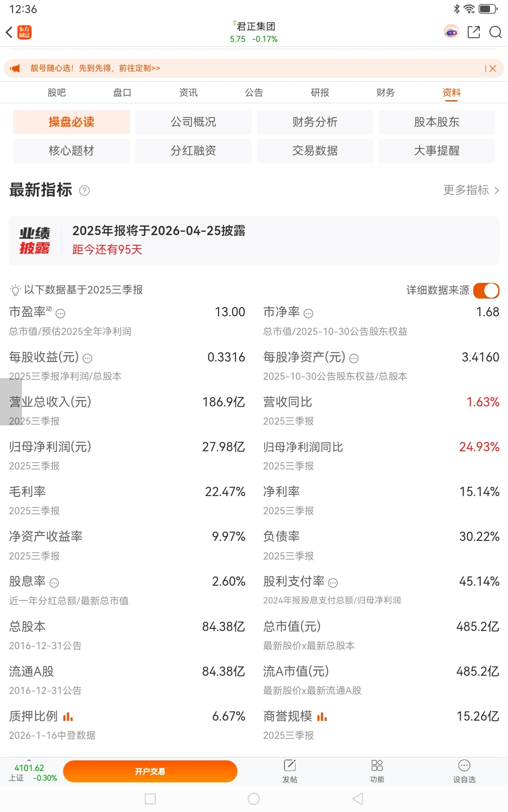Tap the back arrow icon
Viewport: 508px width, 812px height.
(x=9, y=32)
